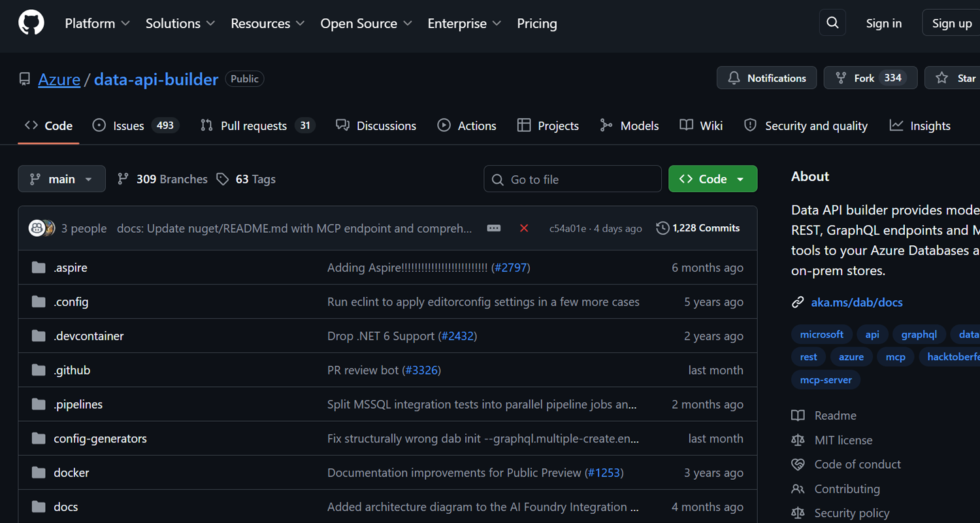The height and width of the screenshot is (523, 980).
Task: Open the Wiki tab
Action: (x=701, y=126)
